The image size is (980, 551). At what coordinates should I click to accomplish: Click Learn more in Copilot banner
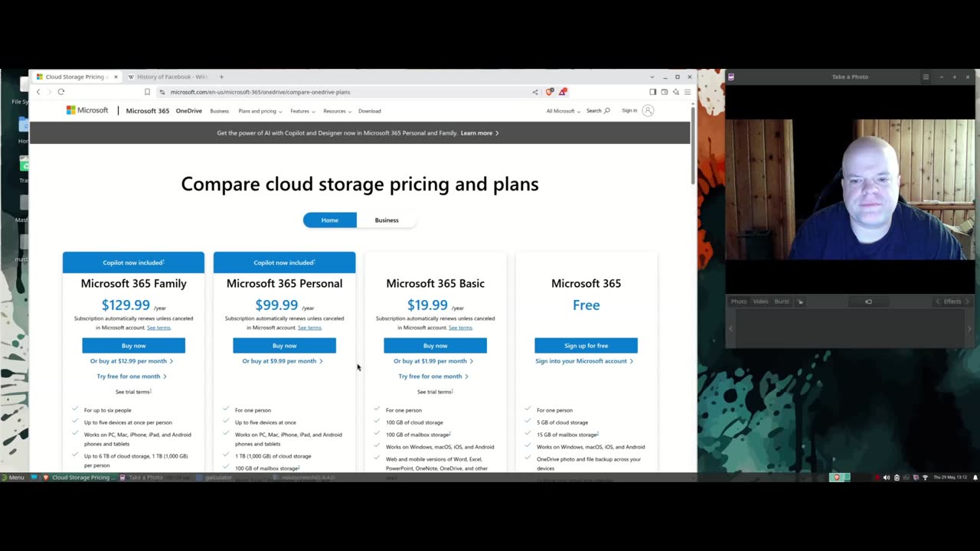(x=480, y=133)
